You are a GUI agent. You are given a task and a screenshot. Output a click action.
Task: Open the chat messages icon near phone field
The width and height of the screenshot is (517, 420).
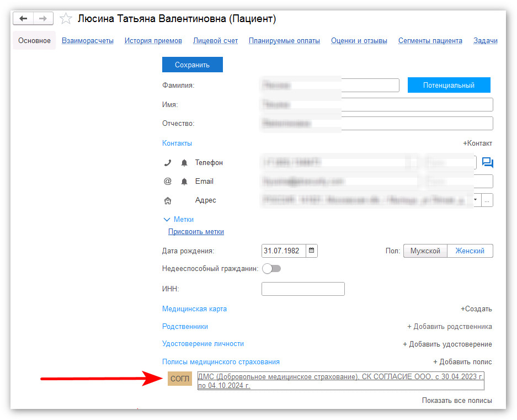(488, 162)
